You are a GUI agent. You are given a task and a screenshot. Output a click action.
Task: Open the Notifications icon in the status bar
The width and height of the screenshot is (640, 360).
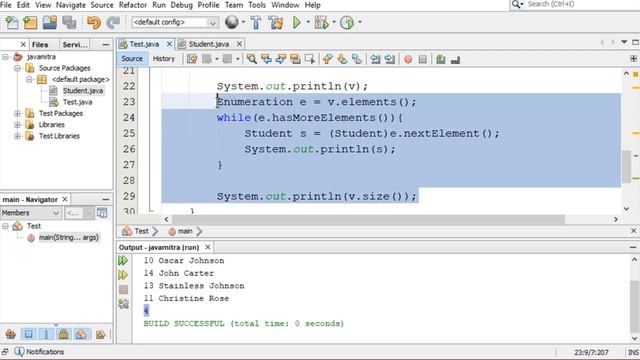click(x=19, y=351)
